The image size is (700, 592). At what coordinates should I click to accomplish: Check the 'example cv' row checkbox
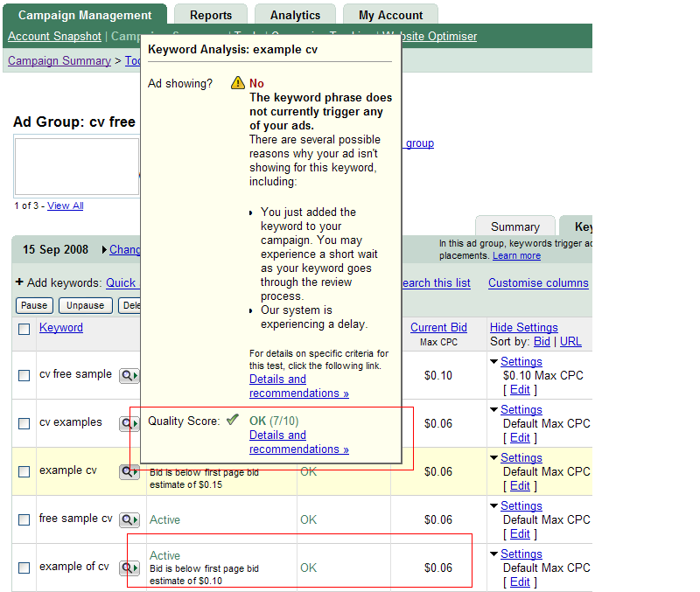point(24,471)
